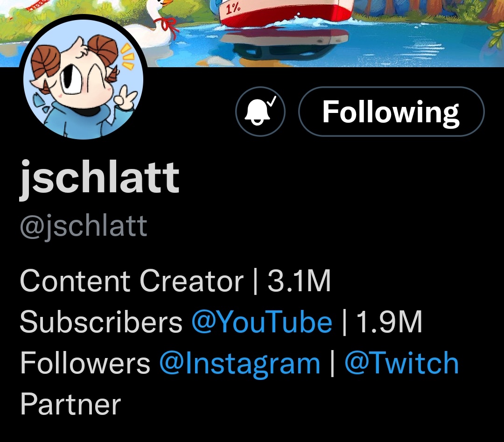Click the "Content Creator" bio text
Screen dimensions: 504x442
click(x=132, y=281)
